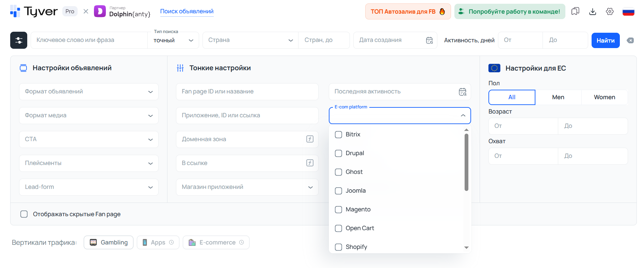644x268 pixels.
Task: Click ТОП Автозалив для FB button
Action: pos(408,12)
